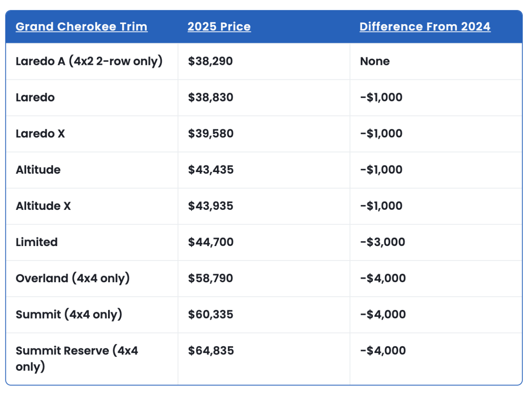Select the Summit Reserve (4x4 only) cell
This screenshot has width=532, height=394.
[77, 359]
